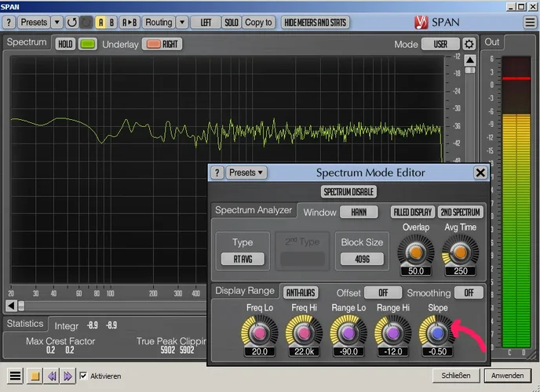The width and height of the screenshot is (540, 392).
Task: Expand the Routing dropdown arrow
Action: pyautogui.click(x=182, y=22)
